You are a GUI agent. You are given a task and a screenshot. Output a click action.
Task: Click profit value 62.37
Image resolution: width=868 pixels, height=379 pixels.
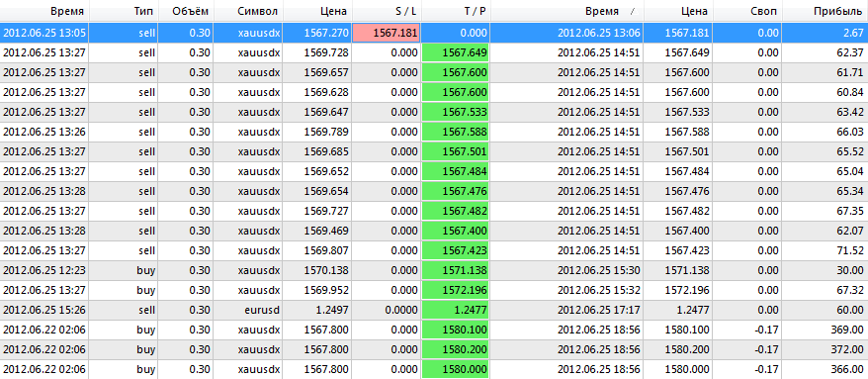pos(850,53)
